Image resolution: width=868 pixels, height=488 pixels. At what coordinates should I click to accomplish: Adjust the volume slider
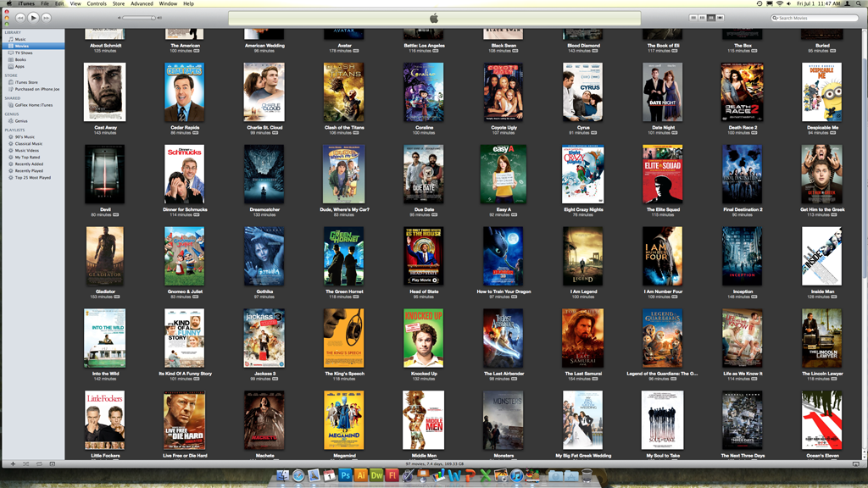tap(139, 18)
